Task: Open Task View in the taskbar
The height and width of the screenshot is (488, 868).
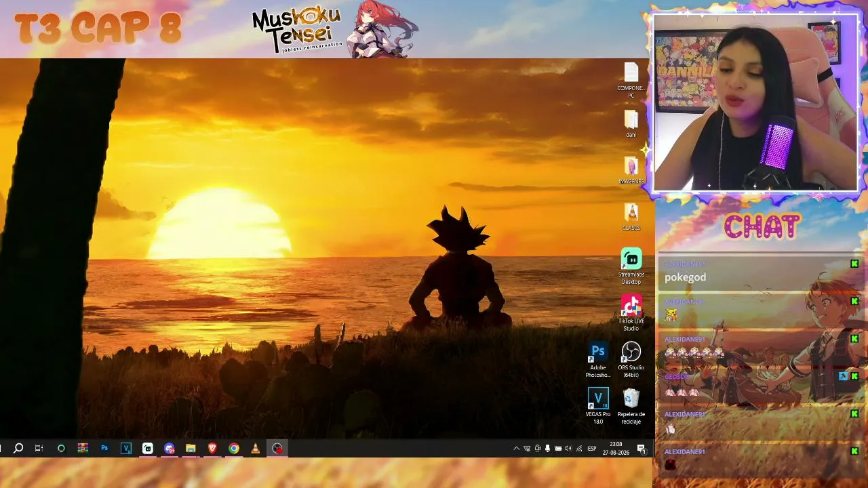Action: point(39,448)
